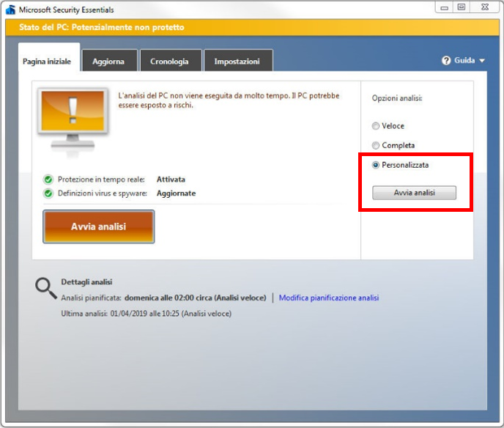Open the Impostazioni tab
Screen dimensions: 504x428
[237, 61]
